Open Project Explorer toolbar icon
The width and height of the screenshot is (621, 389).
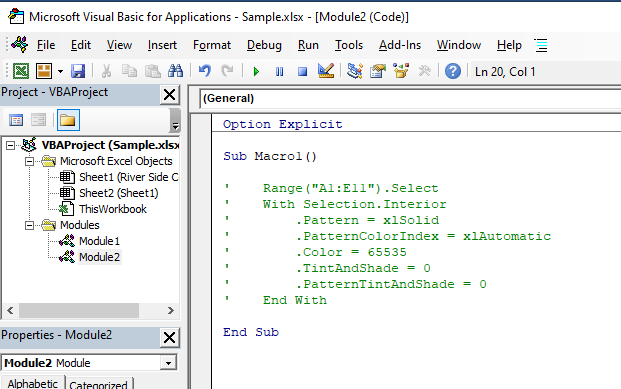point(354,71)
